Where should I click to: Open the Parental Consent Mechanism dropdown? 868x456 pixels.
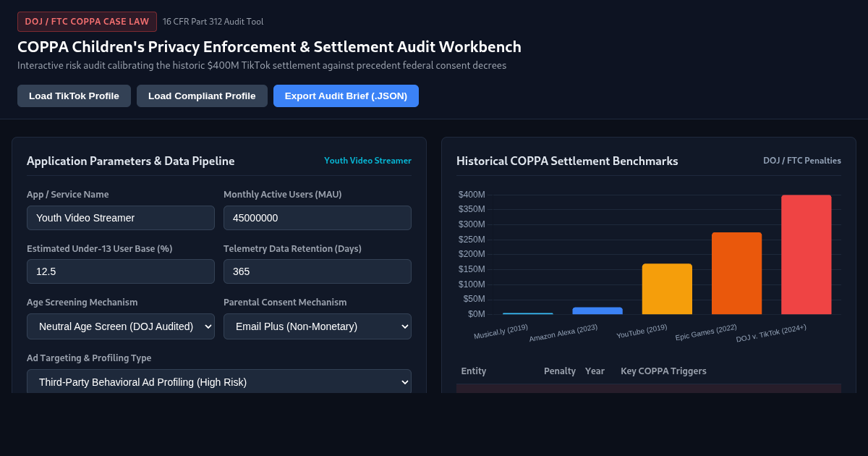point(318,326)
